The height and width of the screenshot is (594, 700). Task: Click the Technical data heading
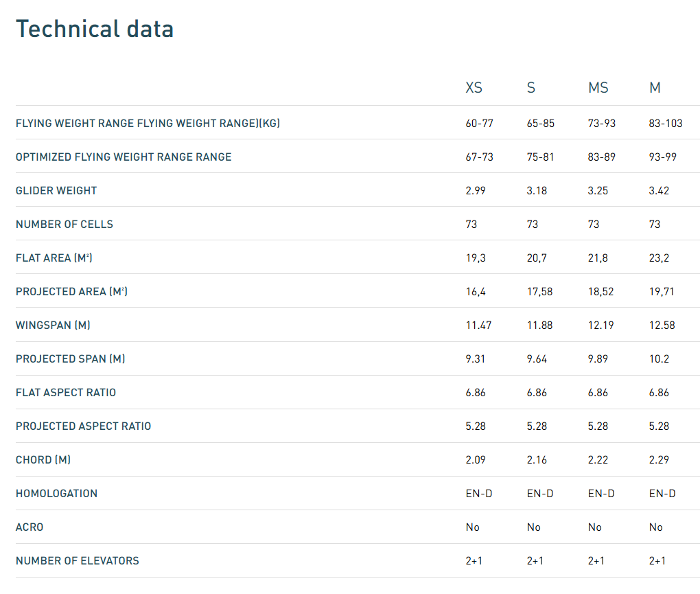pyautogui.click(x=95, y=29)
